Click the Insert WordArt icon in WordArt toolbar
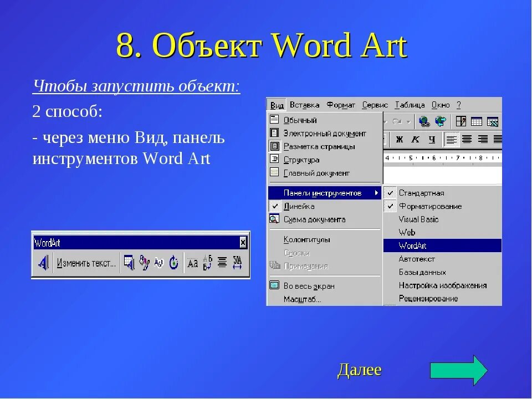This screenshot has height=399, width=532. (43, 263)
